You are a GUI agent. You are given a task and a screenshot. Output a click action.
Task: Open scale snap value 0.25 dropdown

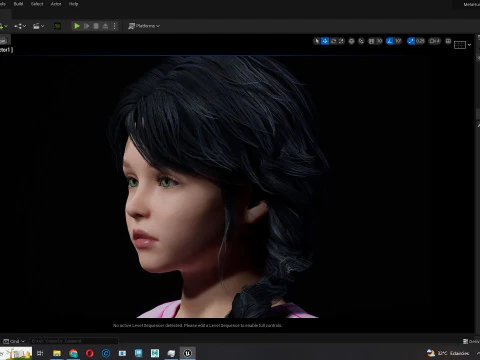[420, 41]
